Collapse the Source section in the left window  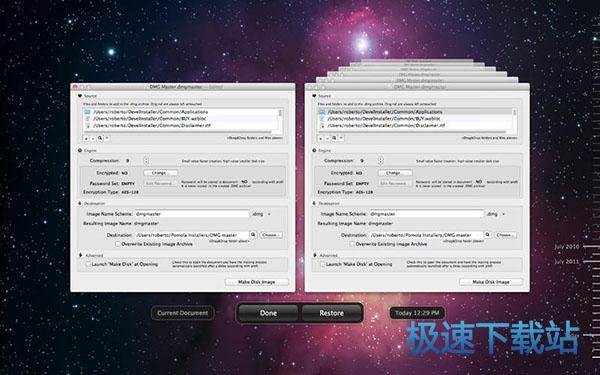(80, 96)
